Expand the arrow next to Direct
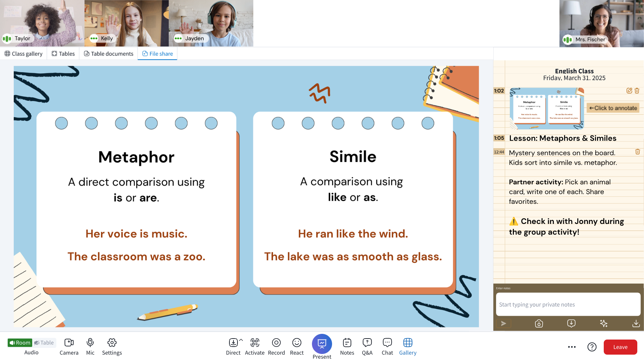The width and height of the screenshot is (644, 362). [241, 340]
